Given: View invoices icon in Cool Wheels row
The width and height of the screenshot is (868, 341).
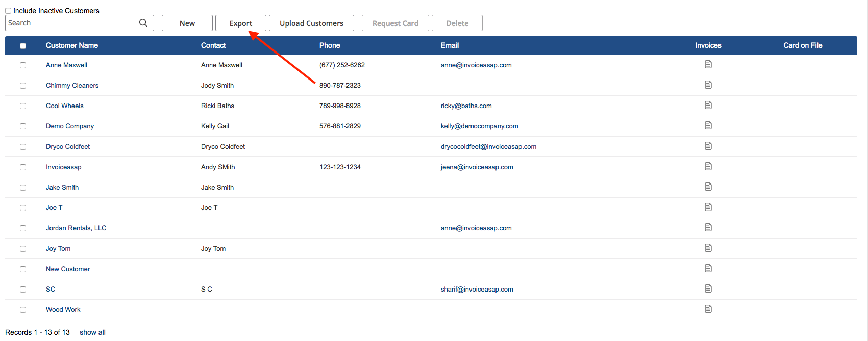Looking at the screenshot, I should point(708,105).
